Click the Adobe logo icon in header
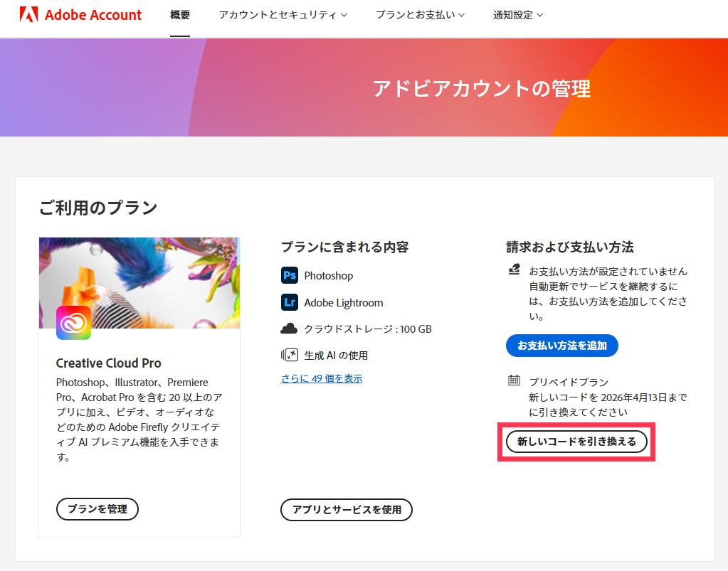 tap(29, 15)
